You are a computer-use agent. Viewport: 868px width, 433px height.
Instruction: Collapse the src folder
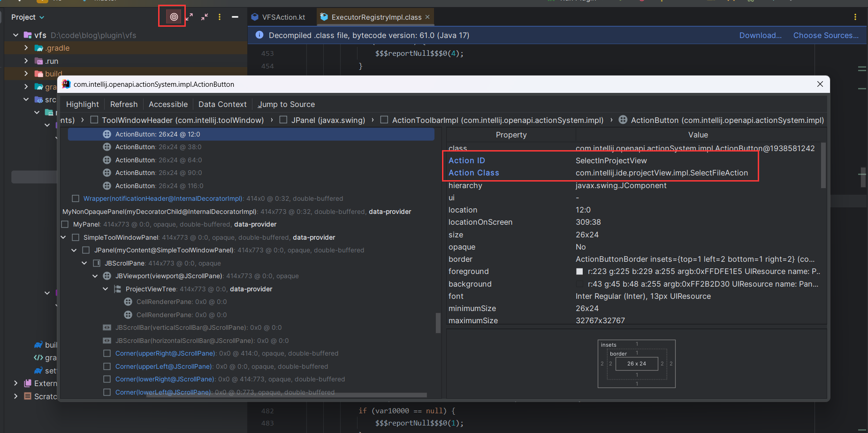pyautogui.click(x=26, y=99)
